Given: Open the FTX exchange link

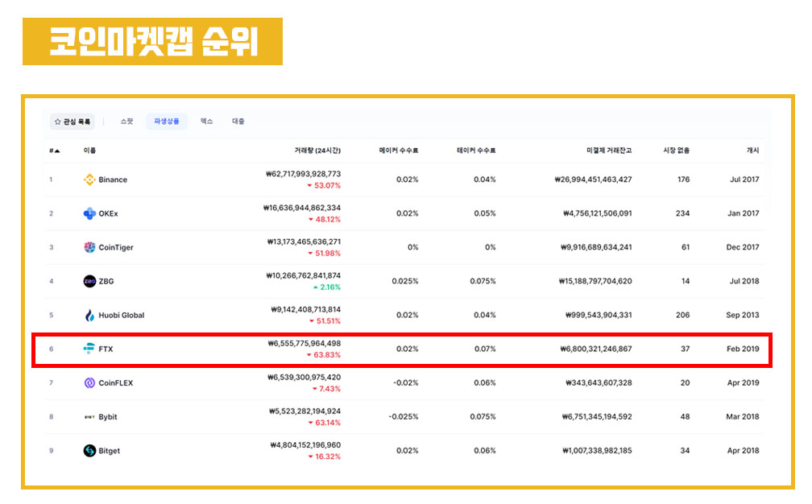Looking at the screenshot, I should (x=106, y=349).
